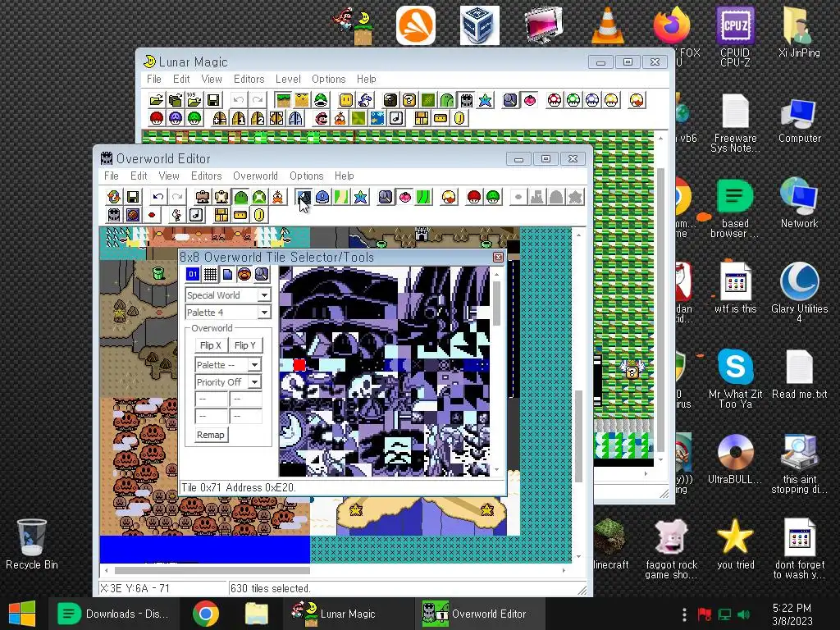Click the Yoshi icon in Lunar Magic toolbar
The height and width of the screenshot is (630, 840).
[365, 100]
